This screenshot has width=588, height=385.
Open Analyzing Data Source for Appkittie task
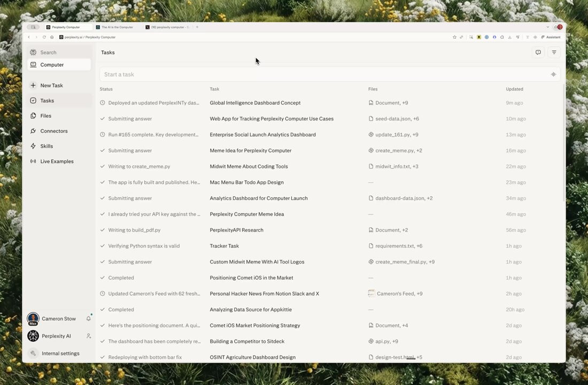251,310
